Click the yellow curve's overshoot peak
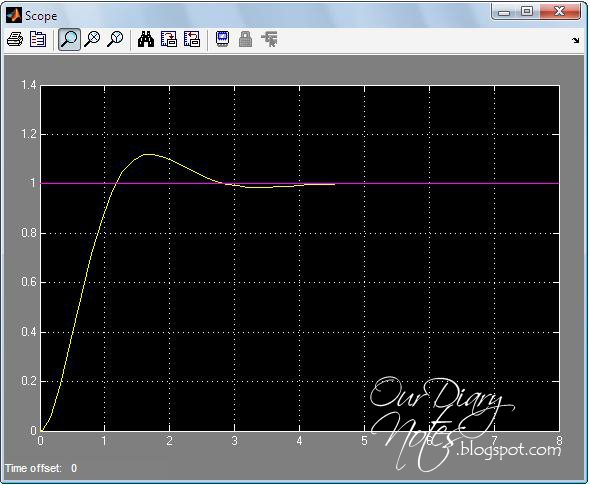 click(x=148, y=154)
